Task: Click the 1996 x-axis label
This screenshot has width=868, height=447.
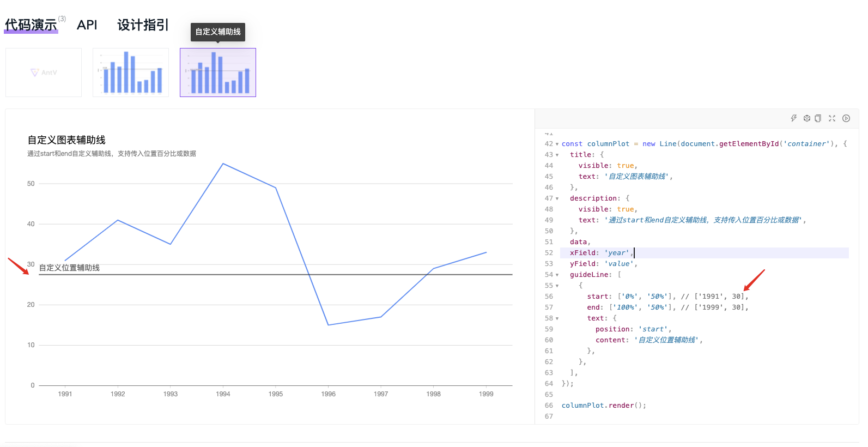Action: click(328, 394)
